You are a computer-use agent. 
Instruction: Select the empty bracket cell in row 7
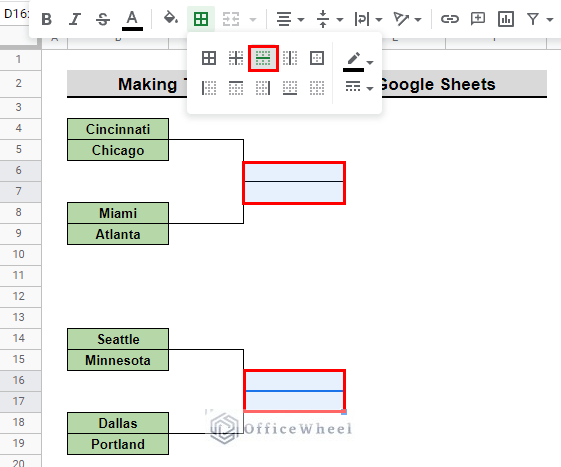pyautogui.click(x=294, y=192)
